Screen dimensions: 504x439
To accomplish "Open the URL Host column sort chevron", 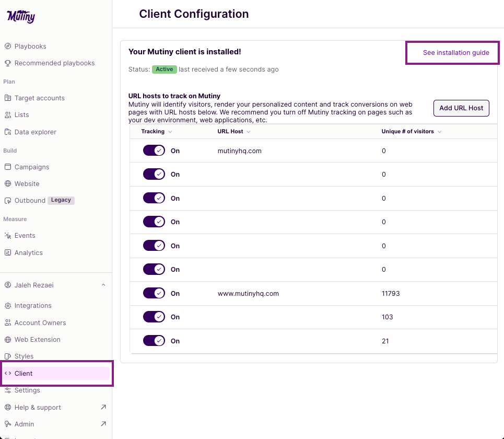I will tap(249, 132).
